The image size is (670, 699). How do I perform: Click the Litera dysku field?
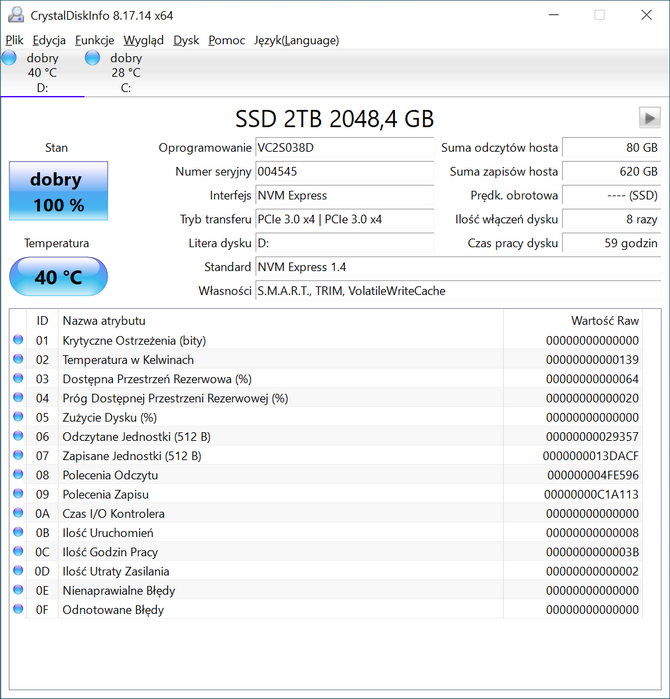(x=345, y=243)
